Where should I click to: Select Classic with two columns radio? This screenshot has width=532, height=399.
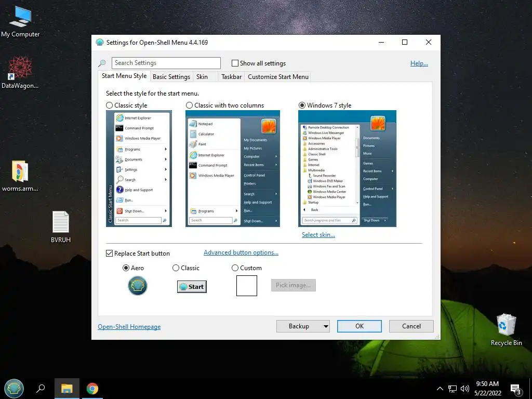(x=189, y=105)
